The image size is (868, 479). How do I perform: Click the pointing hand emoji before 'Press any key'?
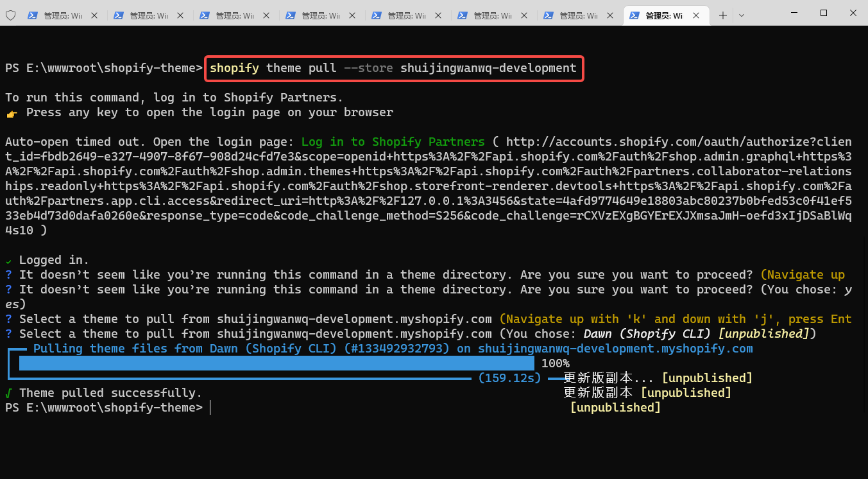12,113
